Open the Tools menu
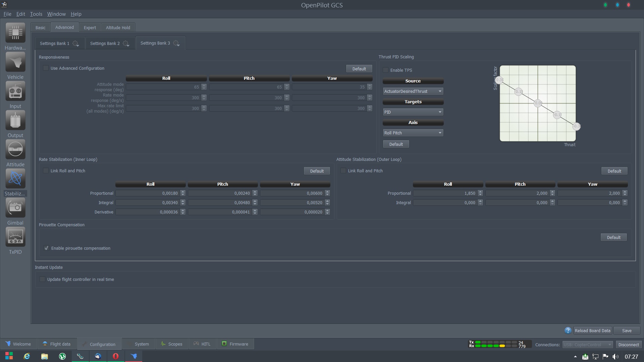The image size is (644, 362). pos(36,14)
